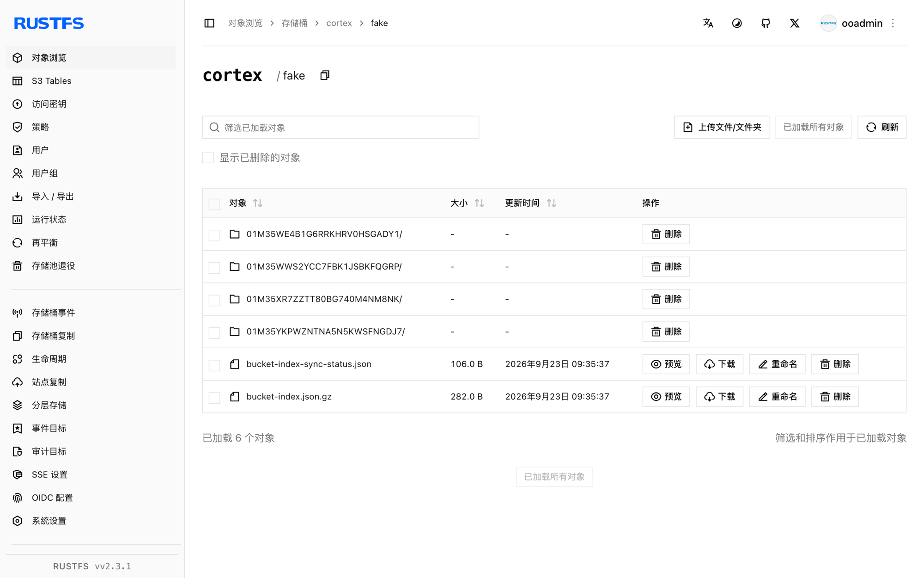Open 用户组 sidebar page

91,173
